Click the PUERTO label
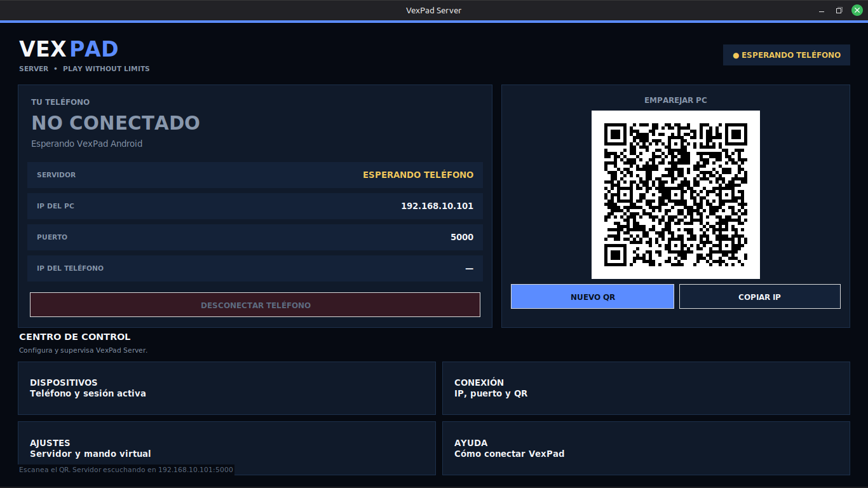Image resolution: width=868 pixels, height=488 pixels. click(x=52, y=237)
